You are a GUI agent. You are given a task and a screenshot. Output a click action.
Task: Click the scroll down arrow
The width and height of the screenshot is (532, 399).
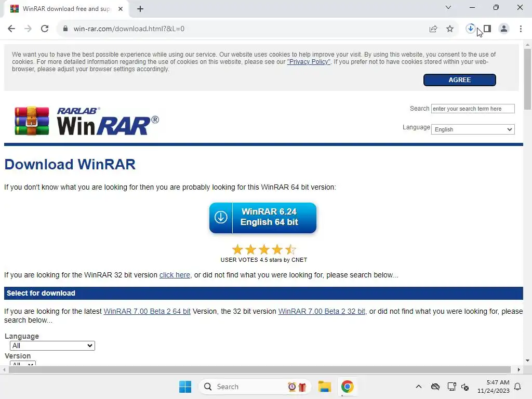[528, 361]
